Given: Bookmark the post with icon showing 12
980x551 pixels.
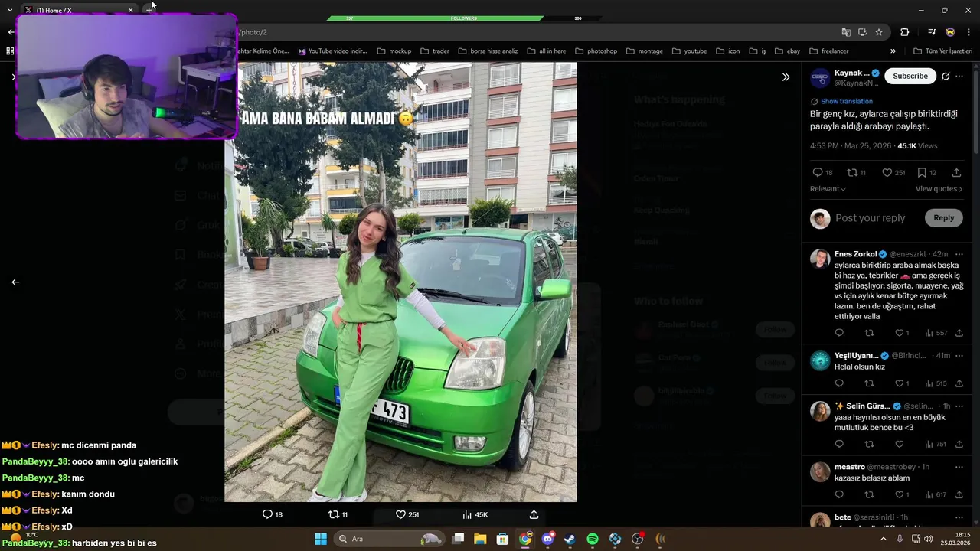Looking at the screenshot, I should pos(922,173).
